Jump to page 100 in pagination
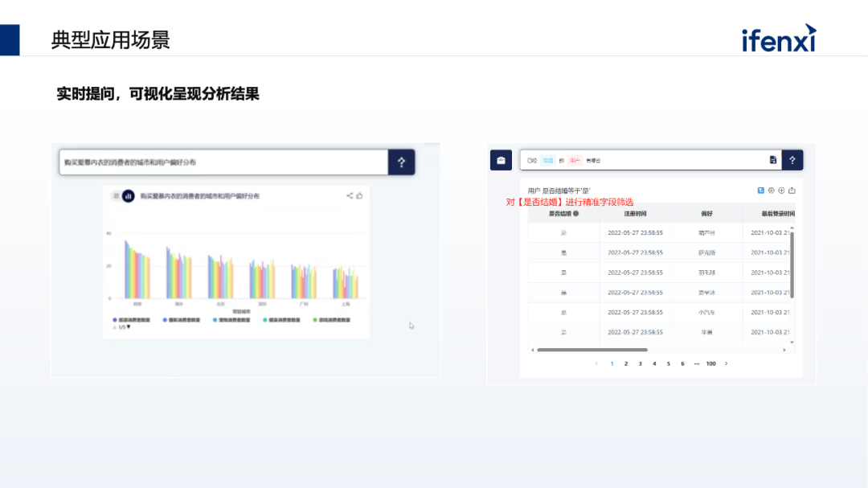Image resolution: width=868 pixels, height=488 pixels. (710, 363)
